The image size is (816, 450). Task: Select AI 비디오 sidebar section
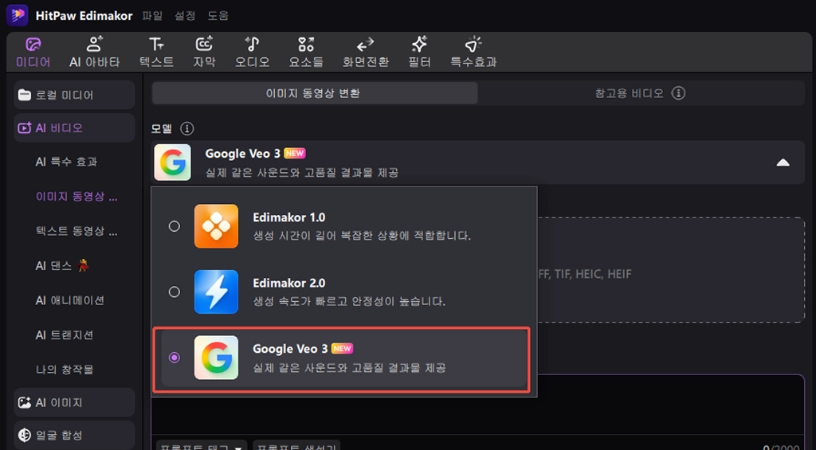[74, 128]
